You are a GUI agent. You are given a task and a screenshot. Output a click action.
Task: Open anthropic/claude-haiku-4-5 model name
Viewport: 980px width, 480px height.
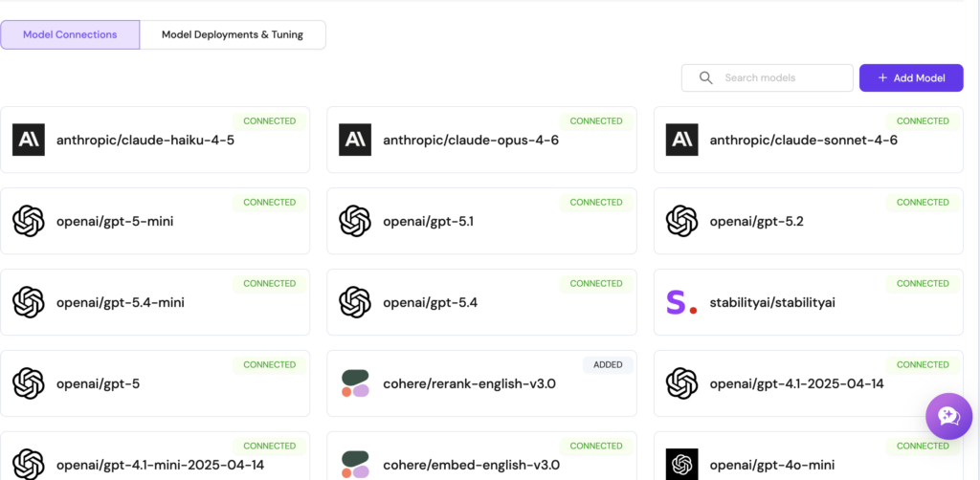point(145,140)
